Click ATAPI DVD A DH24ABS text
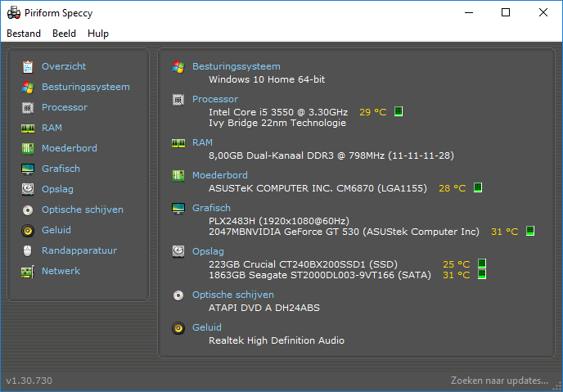 [264, 308]
